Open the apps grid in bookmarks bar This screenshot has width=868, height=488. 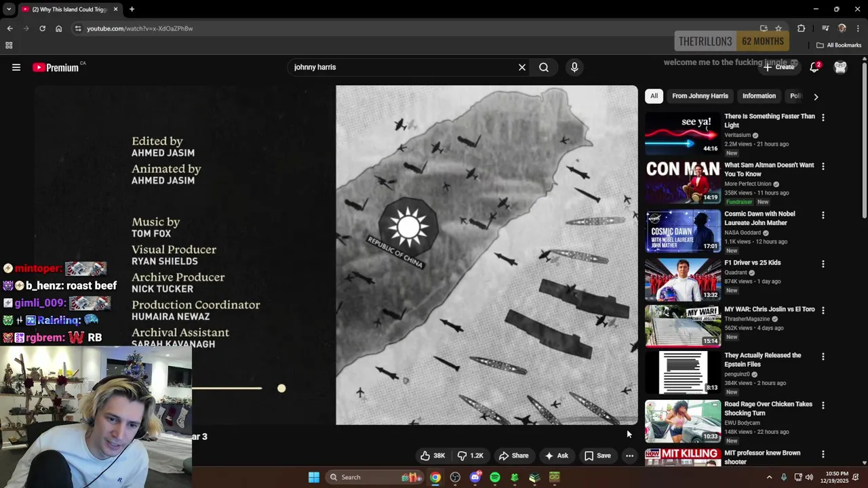tap(9, 45)
